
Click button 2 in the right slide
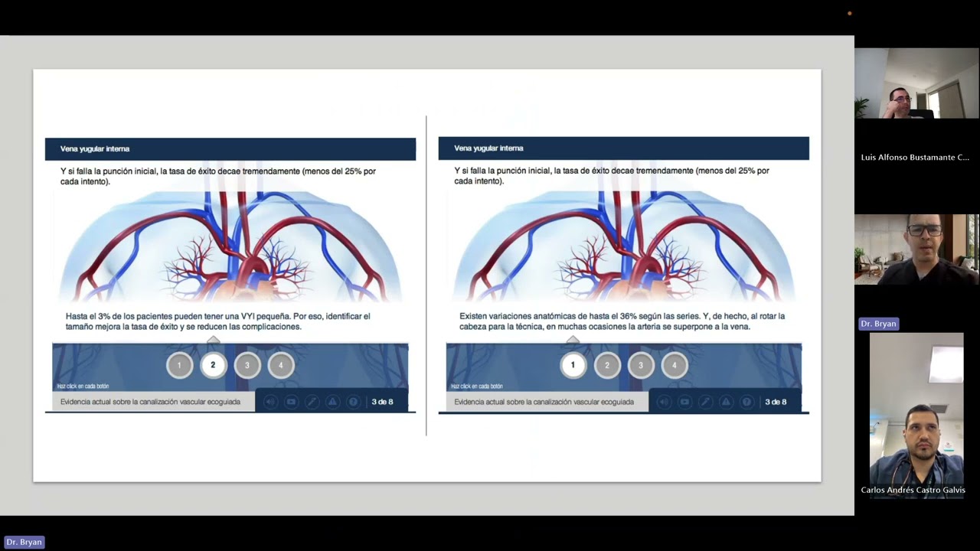pos(607,365)
